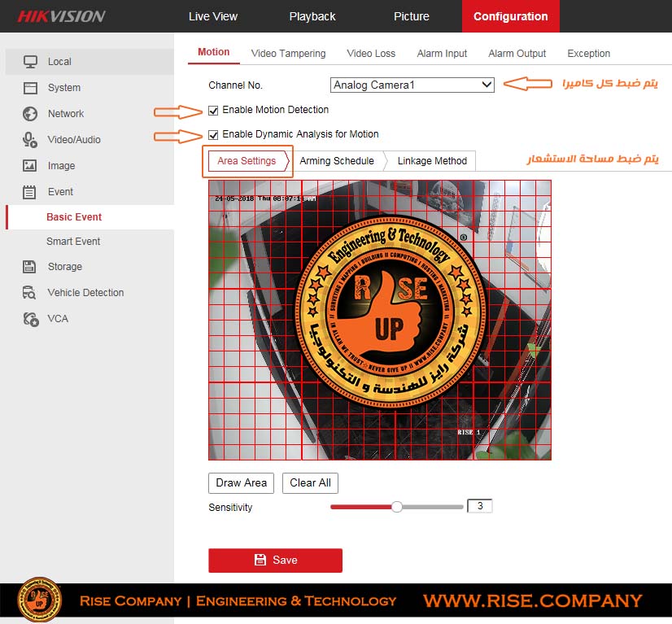Click the Image settings picture icon
The height and width of the screenshot is (624, 672).
[x=30, y=166]
